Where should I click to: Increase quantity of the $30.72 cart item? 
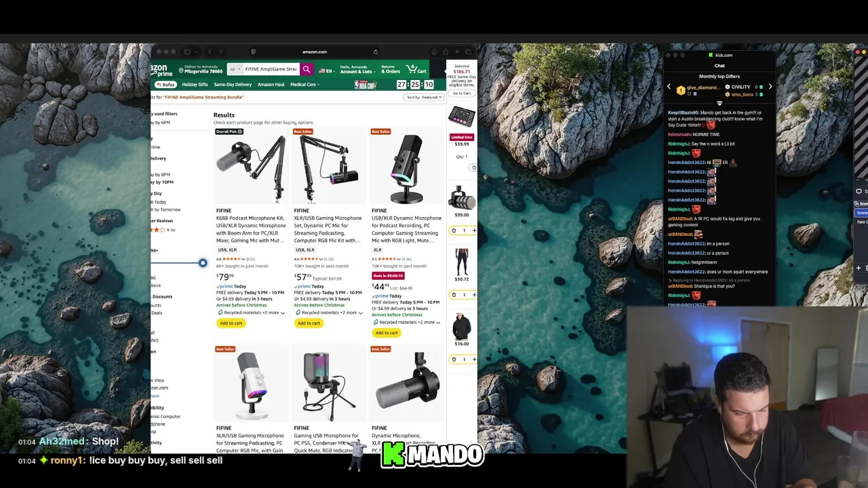(x=474, y=295)
